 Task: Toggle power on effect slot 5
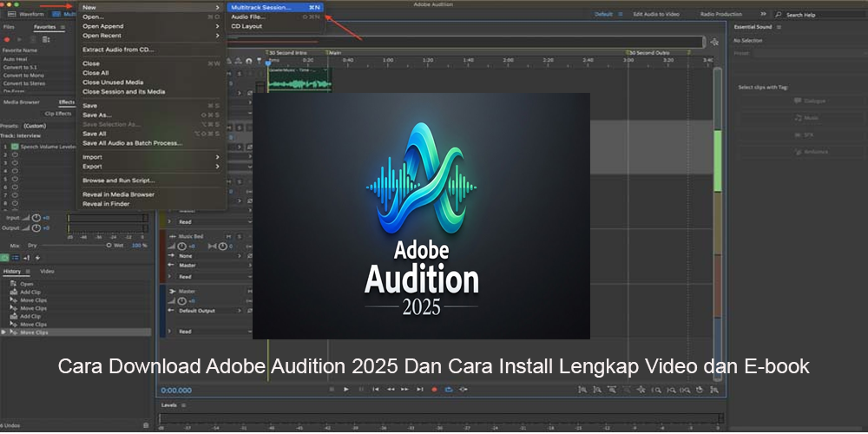(x=15, y=180)
